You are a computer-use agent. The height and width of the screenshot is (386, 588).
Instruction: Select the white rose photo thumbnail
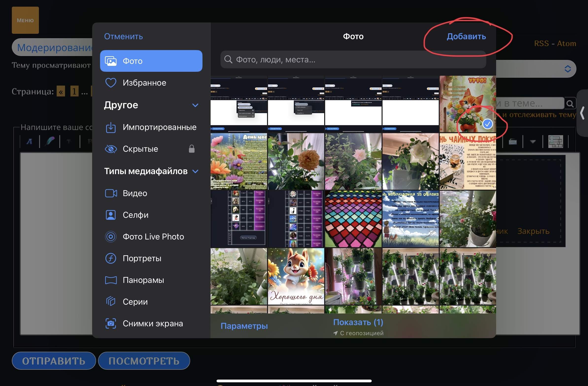[x=410, y=161]
